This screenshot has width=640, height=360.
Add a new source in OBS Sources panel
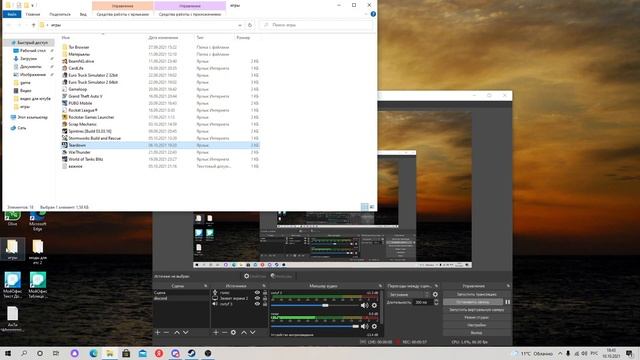(x=216, y=333)
